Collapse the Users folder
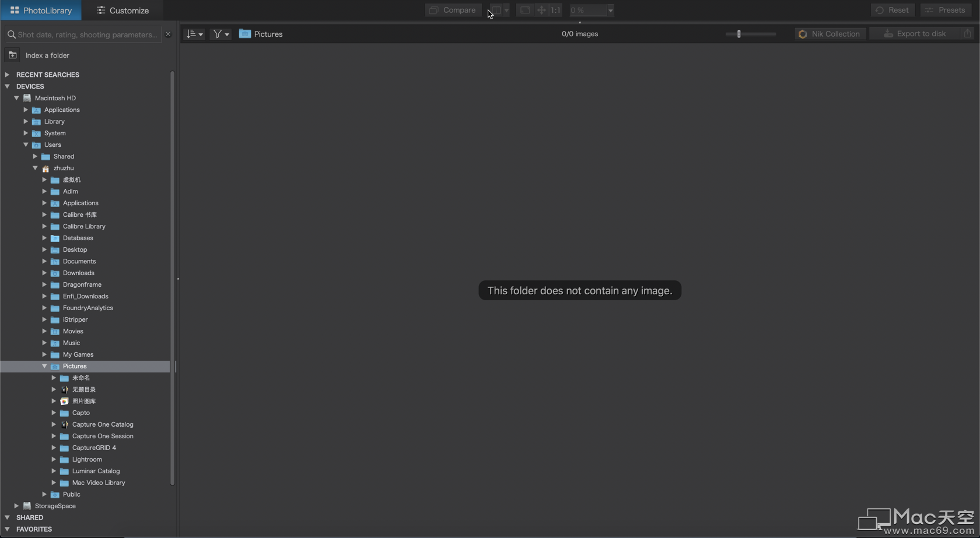This screenshot has height=538, width=980. pyautogui.click(x=26, y=145)
